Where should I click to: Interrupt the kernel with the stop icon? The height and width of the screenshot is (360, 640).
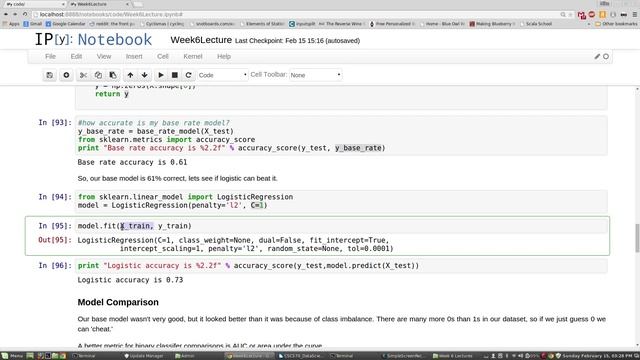pos(175,75)
